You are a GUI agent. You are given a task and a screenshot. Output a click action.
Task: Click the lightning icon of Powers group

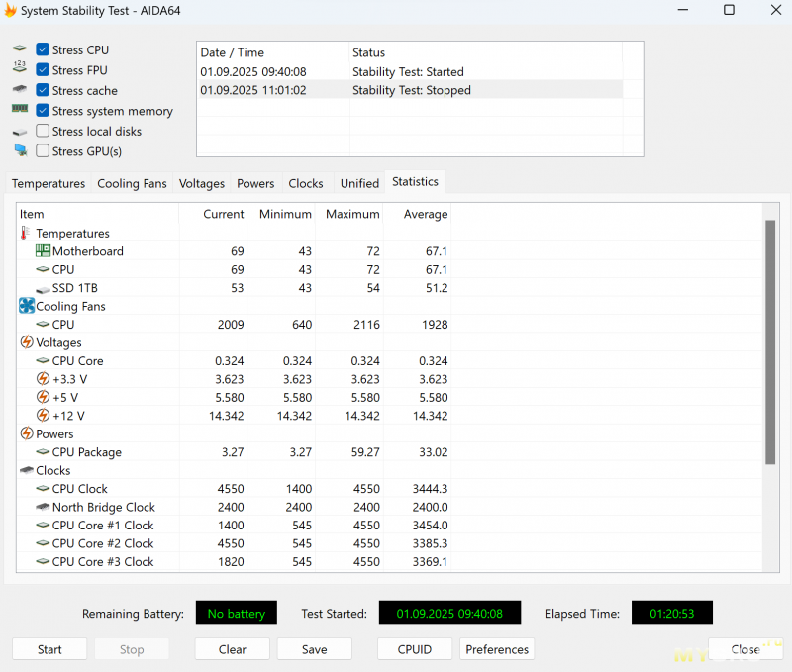pyautogui.click(x=27, y=433)
